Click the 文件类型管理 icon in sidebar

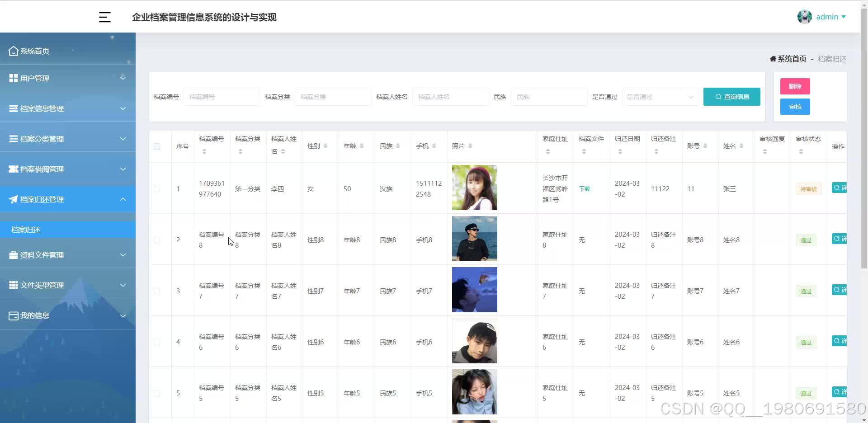13,285
